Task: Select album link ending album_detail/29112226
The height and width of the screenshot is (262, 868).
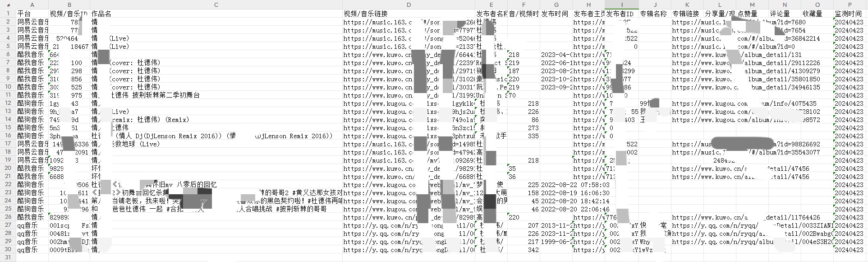Action: click(746, 62)
